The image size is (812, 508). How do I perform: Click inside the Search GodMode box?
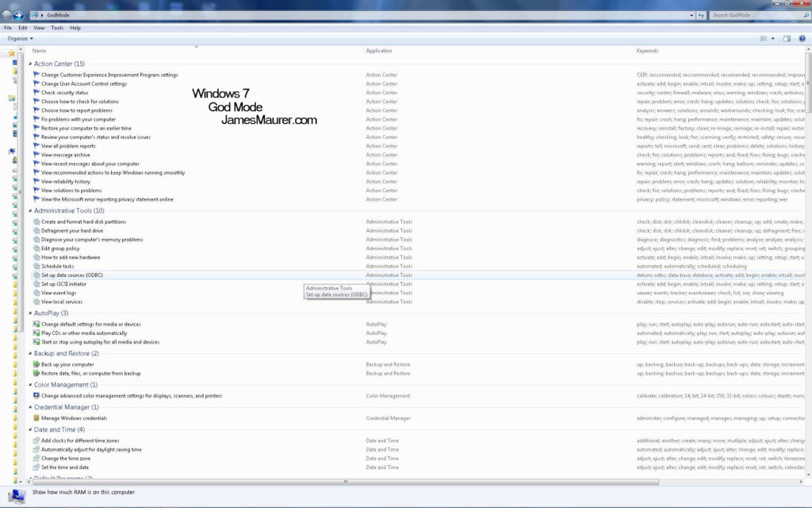click(x=753, y=14)
